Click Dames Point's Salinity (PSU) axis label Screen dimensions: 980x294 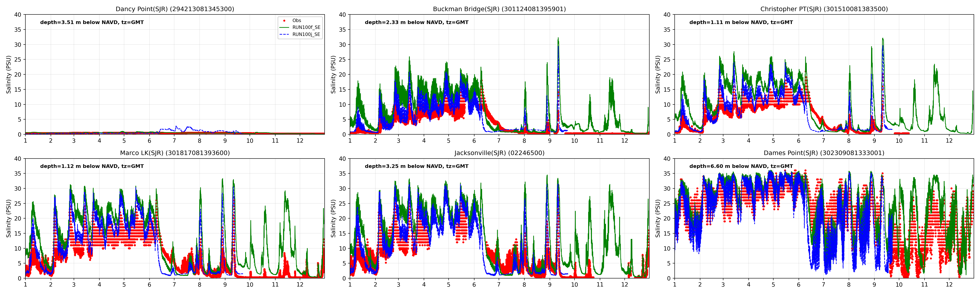658,218
